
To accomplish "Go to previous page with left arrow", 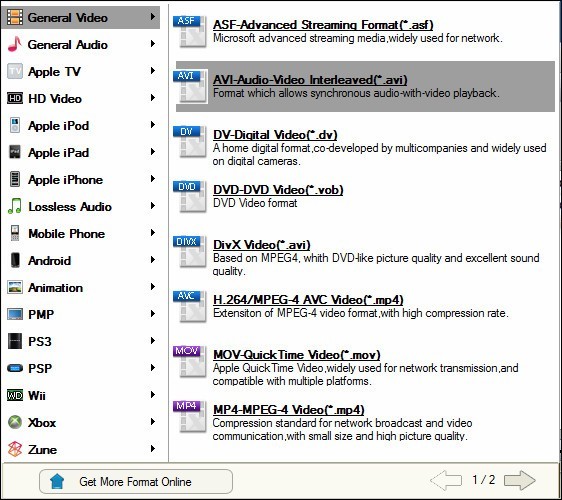I will click(446, 480).
